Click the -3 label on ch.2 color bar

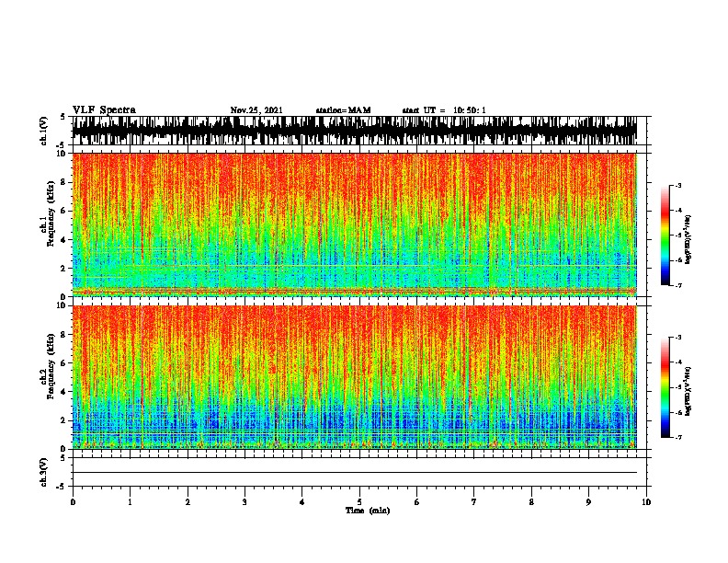pyautogui.click(x=678, y=338)
